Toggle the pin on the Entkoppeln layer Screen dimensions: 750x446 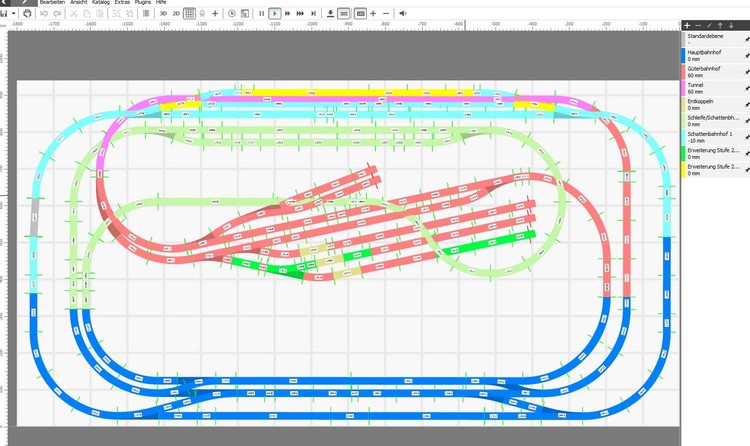(x=747, y=105)
